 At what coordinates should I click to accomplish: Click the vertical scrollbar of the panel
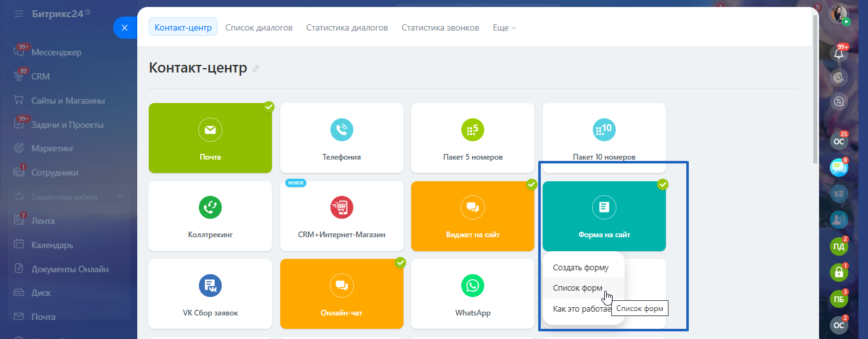coord(815,89)
